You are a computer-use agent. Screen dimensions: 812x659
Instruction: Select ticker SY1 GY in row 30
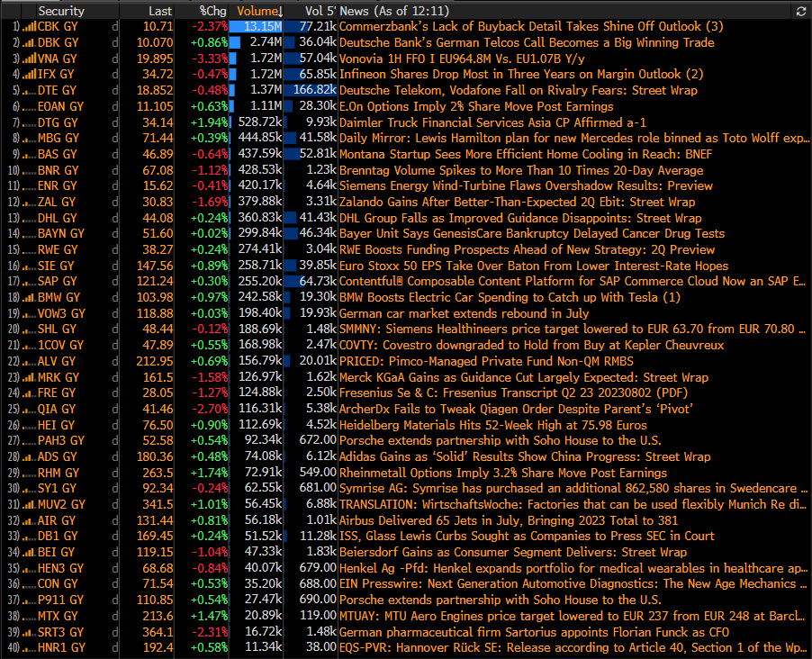pyautogui.click(x=57, y=489)
